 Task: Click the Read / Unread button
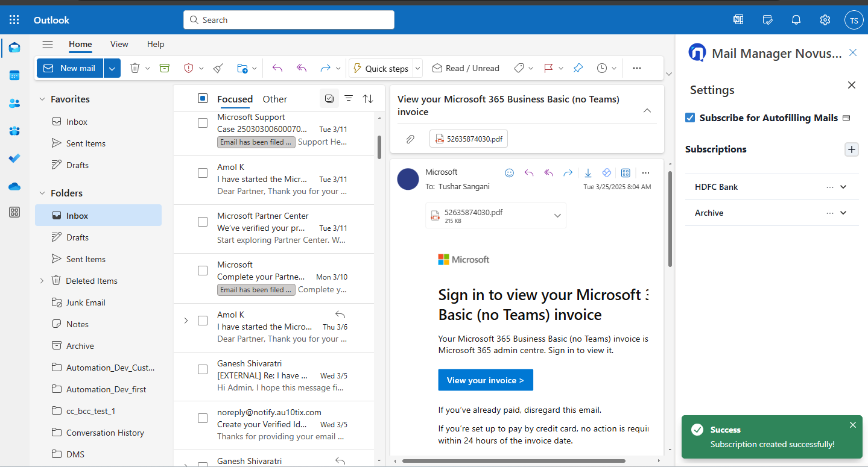point(466,68)
